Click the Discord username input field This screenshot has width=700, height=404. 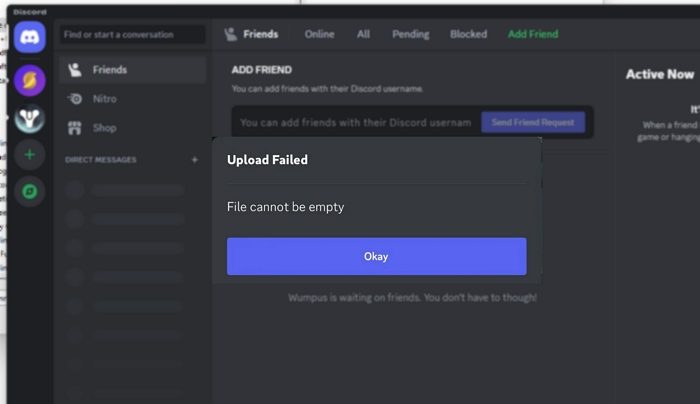(x=355, y=122)
